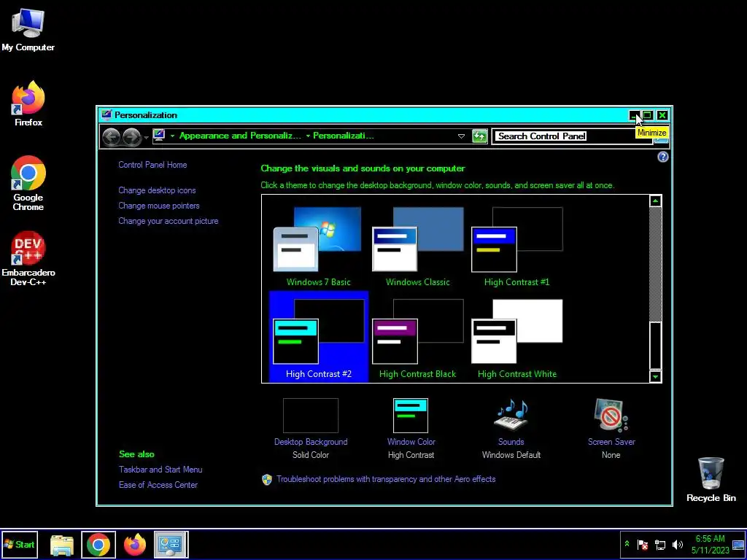Click theme list scroll up arrow
The width and height of the screenshot is (747, 560).
[x=656, y=201]
